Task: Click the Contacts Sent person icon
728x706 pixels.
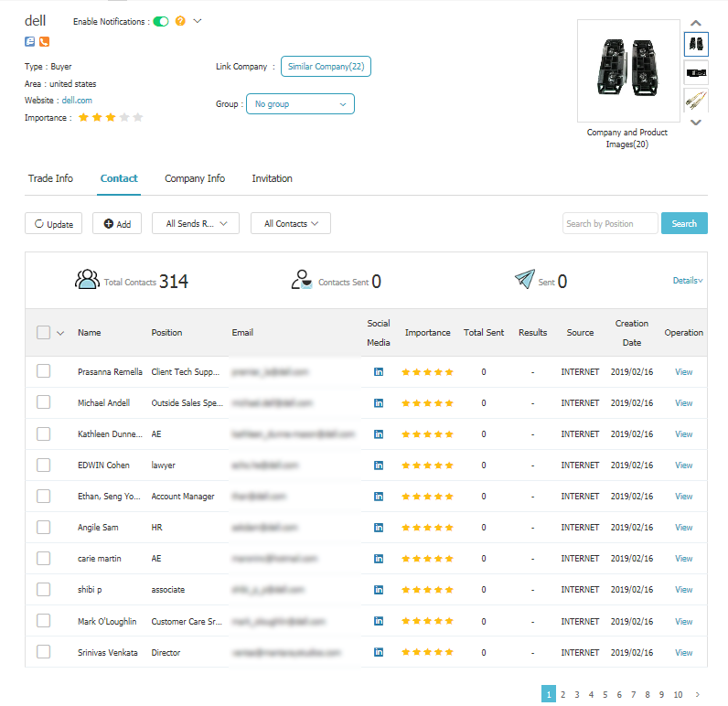Action: point(301,280)
